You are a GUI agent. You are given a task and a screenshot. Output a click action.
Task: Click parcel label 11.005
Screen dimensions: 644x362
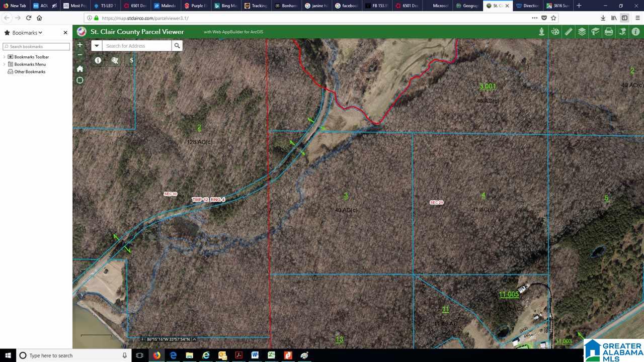(x=509, y=295)
